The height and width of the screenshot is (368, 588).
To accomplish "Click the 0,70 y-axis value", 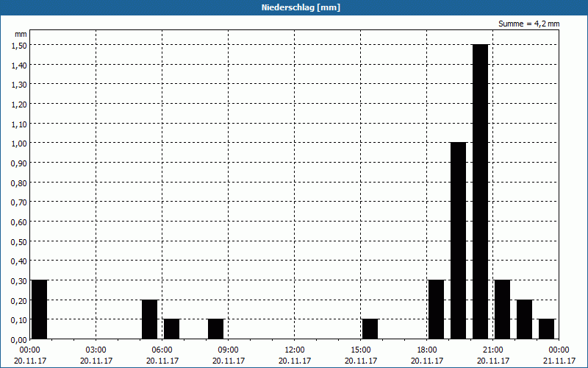I will (19, 202).
